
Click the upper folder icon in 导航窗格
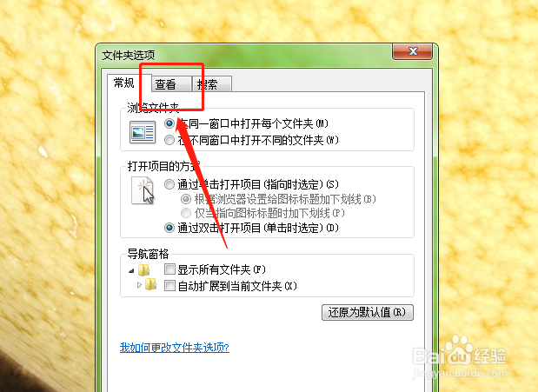(144, 270)
